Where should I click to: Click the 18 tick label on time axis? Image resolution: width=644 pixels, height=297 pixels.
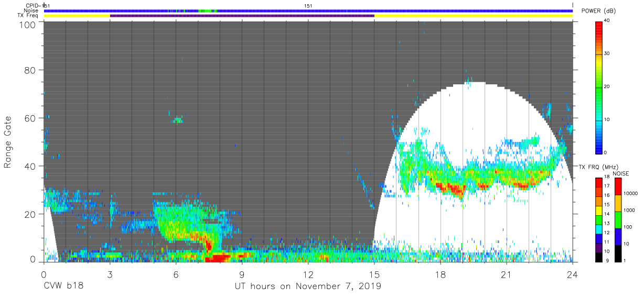point(440,274)
